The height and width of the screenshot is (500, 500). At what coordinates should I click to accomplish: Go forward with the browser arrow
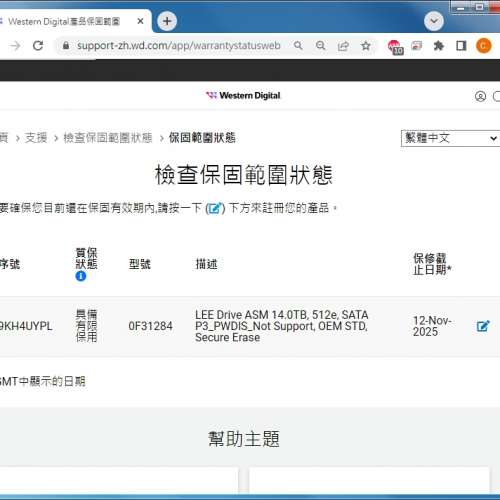15,46
